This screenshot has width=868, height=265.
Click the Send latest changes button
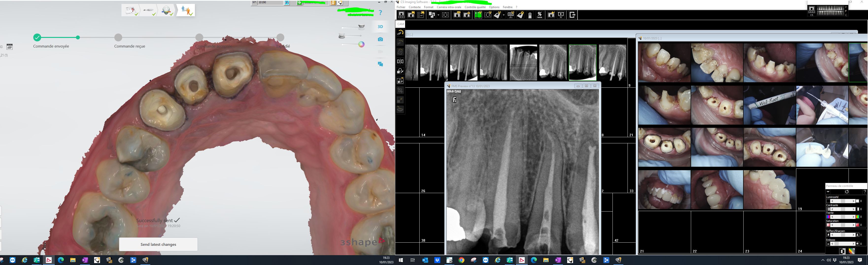[x=158, y=245]
